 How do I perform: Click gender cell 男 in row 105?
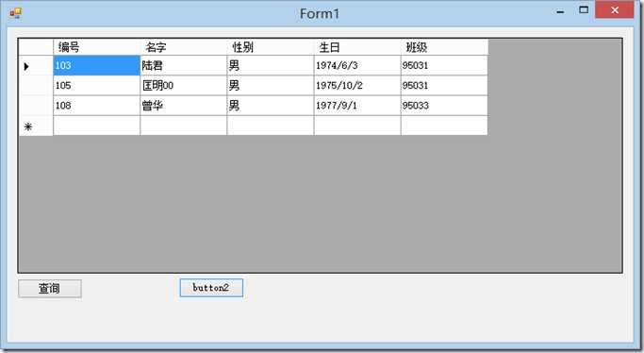pyautogui.click(x=271, y=86)
